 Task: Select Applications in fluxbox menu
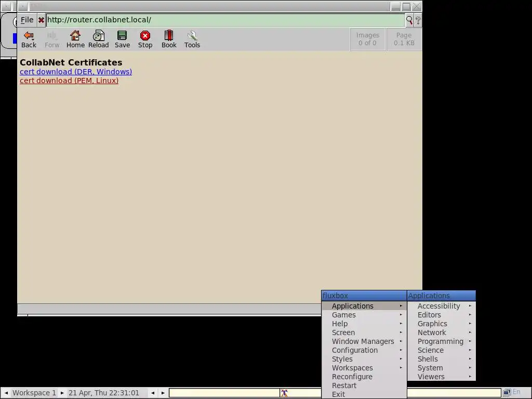[x=364, y=305]
